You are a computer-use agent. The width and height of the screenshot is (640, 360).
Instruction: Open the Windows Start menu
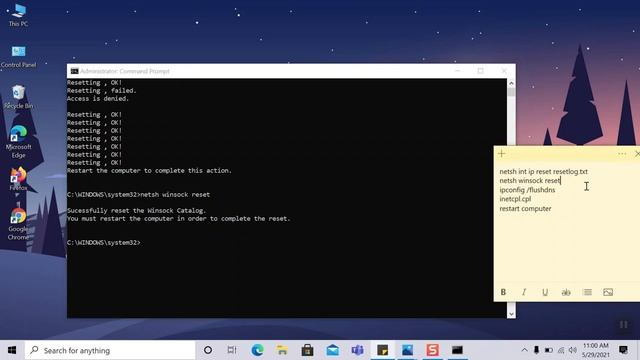pyautogui.click(x=12, y=350)
